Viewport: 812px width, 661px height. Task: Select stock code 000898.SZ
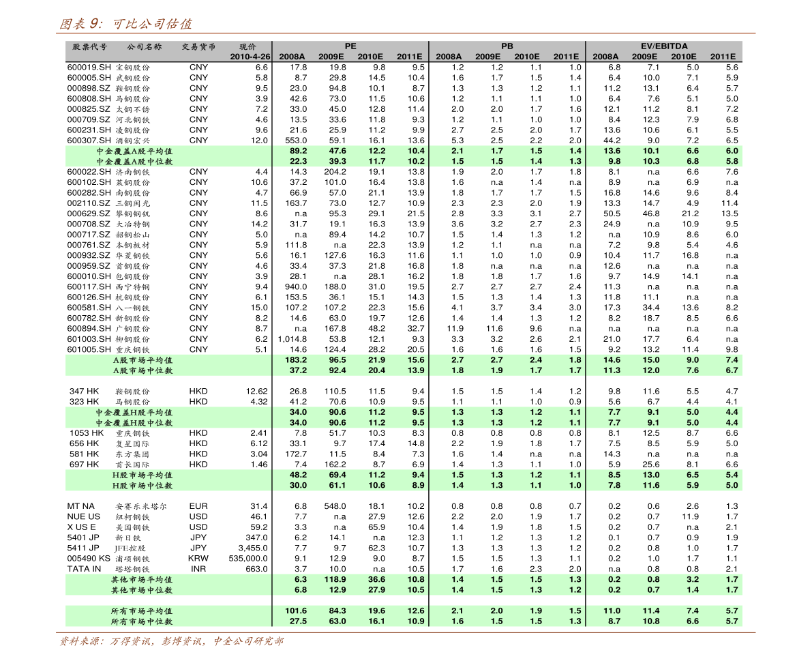pos(89,88)
